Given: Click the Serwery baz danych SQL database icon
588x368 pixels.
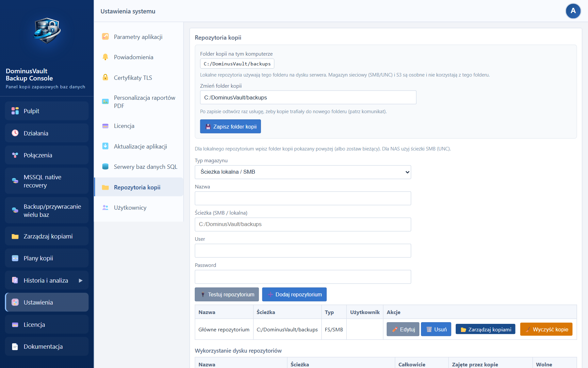Looking at the screenshot, I should pos(105,166).
